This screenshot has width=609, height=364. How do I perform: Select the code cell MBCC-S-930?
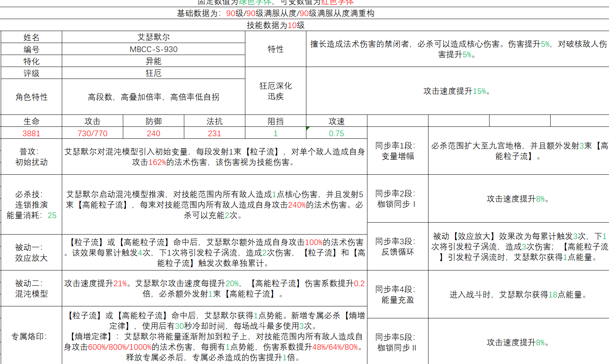pyautogui.click(x=154, y=49)
